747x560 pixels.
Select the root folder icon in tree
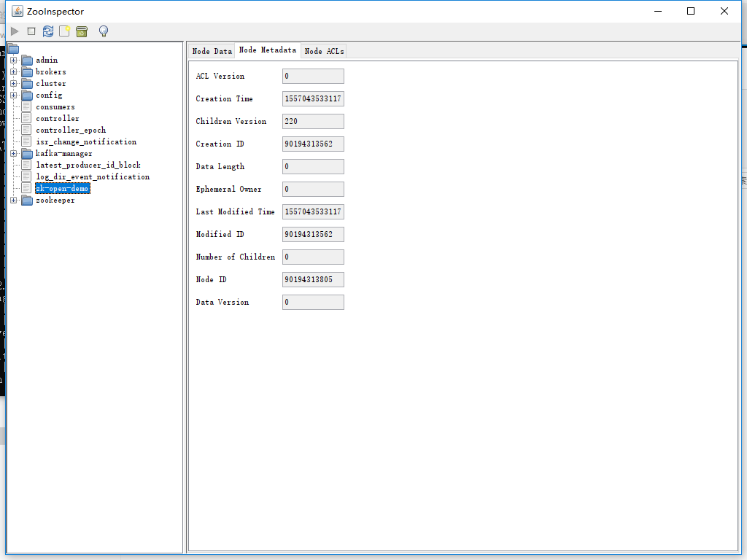(x=13, y=49)
